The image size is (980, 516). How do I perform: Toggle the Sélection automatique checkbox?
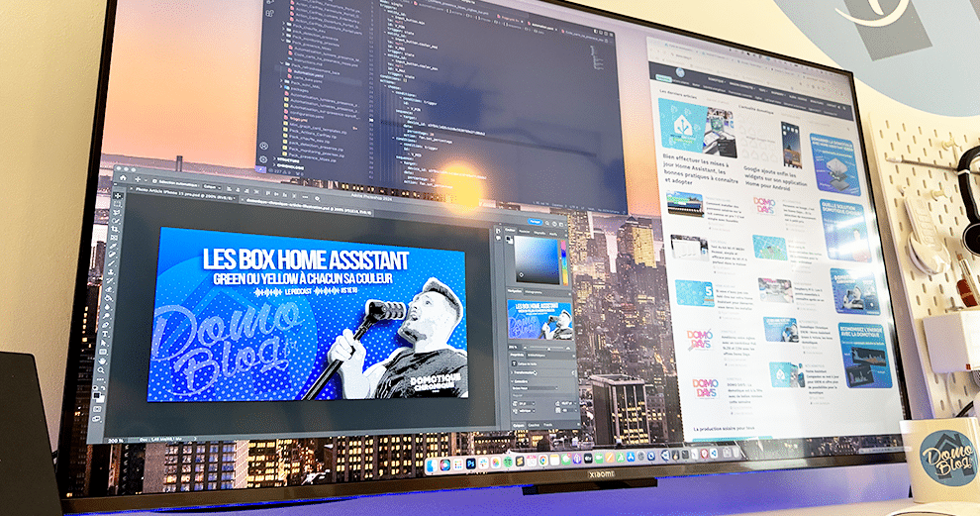[x=154, y=181]
